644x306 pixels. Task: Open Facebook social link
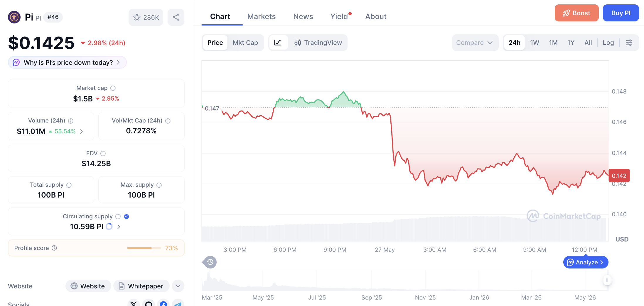point(163,303)
